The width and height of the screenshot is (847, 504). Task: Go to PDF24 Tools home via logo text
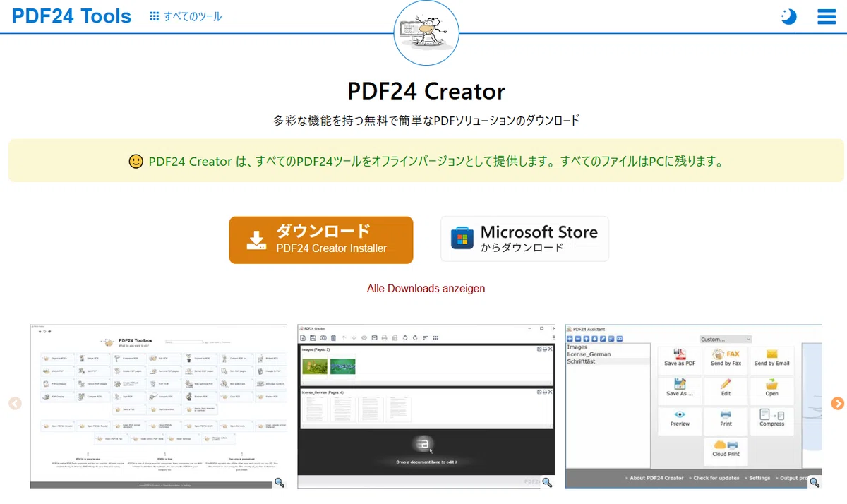[72, 16]
